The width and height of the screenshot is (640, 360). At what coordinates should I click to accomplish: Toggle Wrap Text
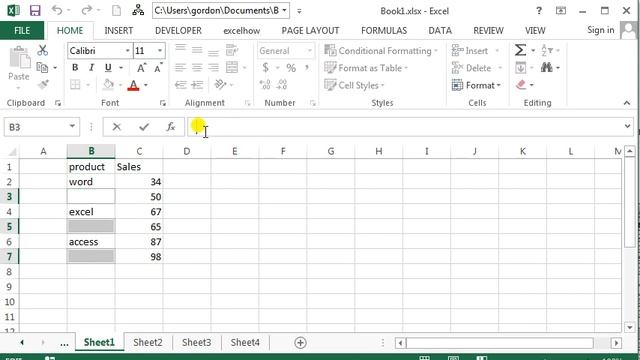click(232, 50)
